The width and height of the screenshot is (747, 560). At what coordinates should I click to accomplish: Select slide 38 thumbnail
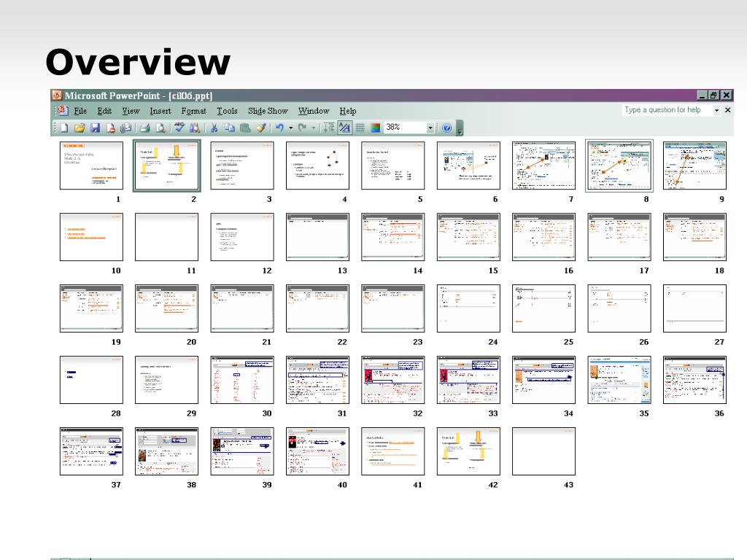click(x=167, y=451)
